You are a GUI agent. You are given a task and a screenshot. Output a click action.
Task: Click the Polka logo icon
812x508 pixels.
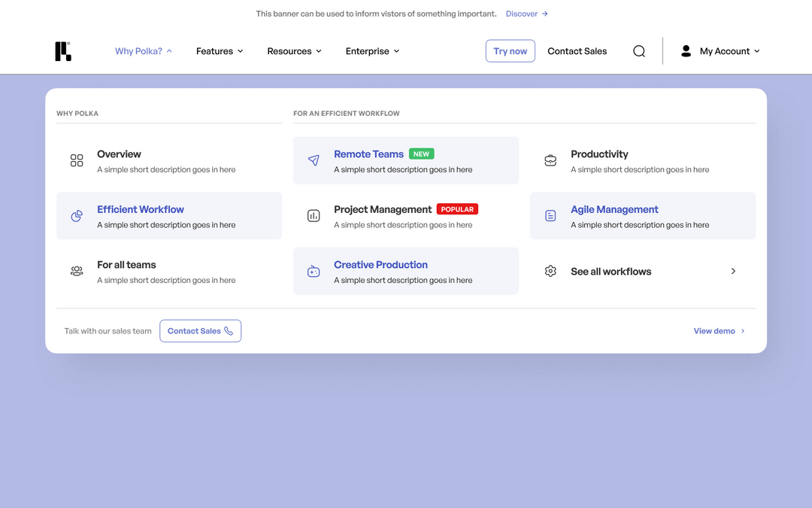click(x=62, y=50)
